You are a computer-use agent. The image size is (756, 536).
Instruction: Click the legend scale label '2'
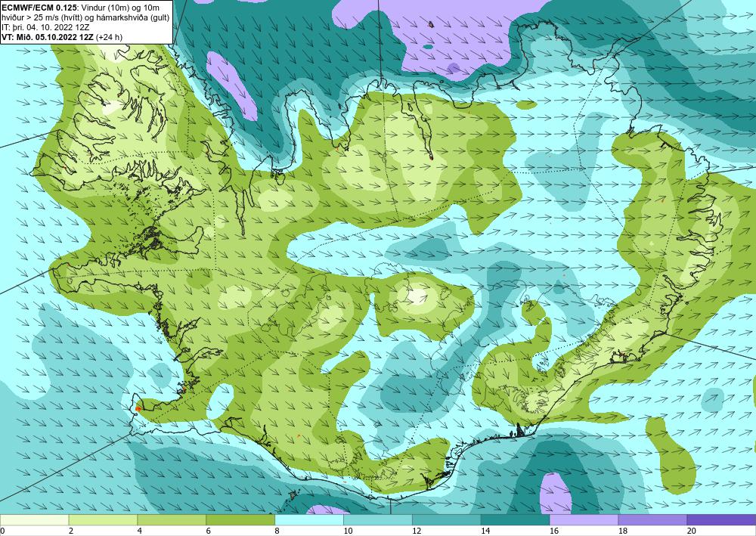pos(71,531)
